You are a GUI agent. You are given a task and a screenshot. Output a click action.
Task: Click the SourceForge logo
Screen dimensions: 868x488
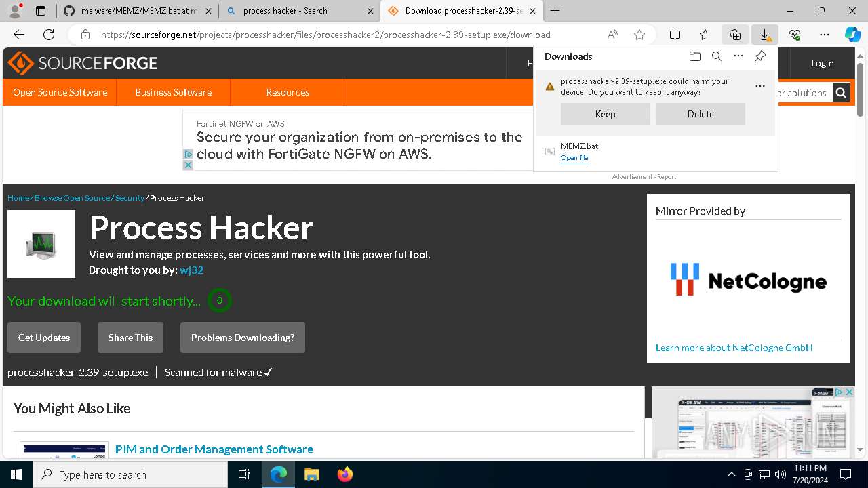(83, 63)
